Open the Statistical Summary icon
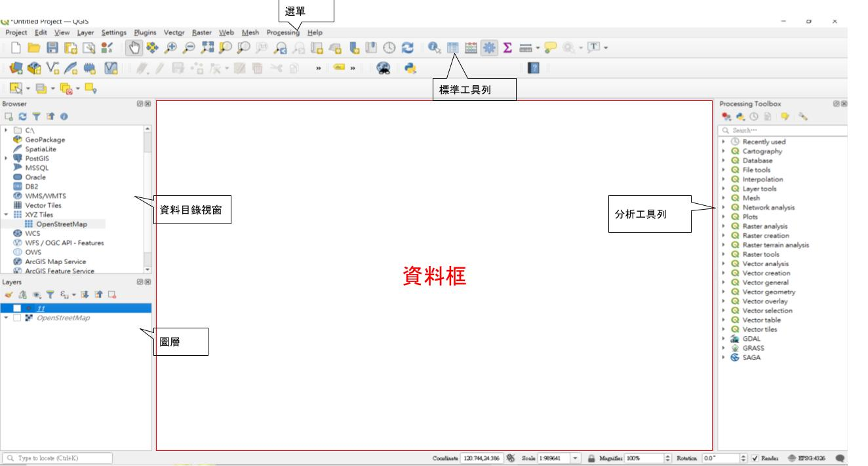Viewport: 868px width, 466px height. click(507, 47)
